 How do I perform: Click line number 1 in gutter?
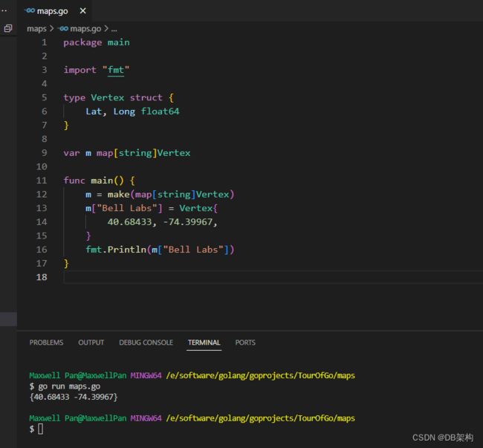tap(45, 42)
